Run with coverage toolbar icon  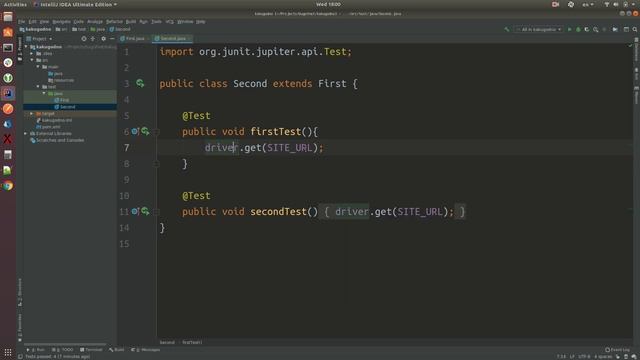[x=587, y=29]
